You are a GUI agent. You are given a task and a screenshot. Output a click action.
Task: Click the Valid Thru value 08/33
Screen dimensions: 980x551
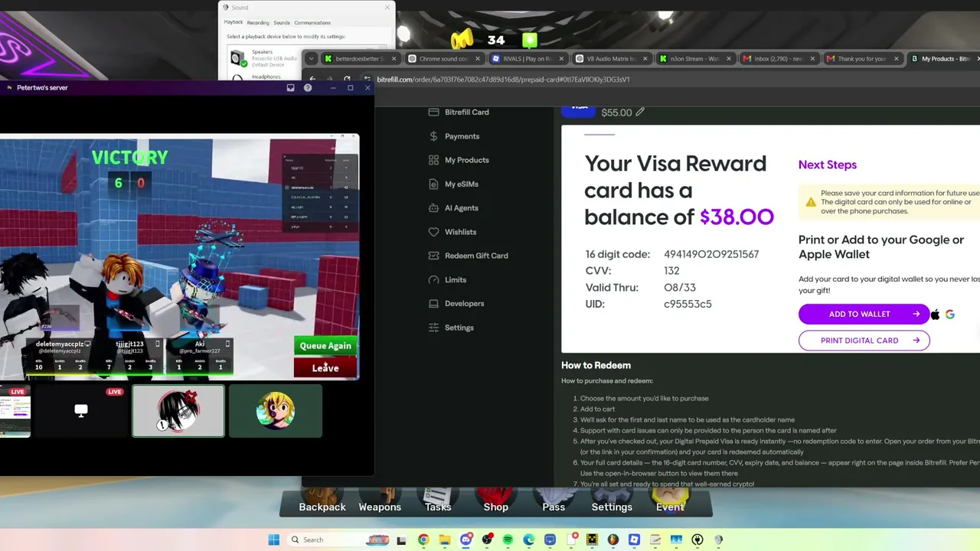[680, 287]
